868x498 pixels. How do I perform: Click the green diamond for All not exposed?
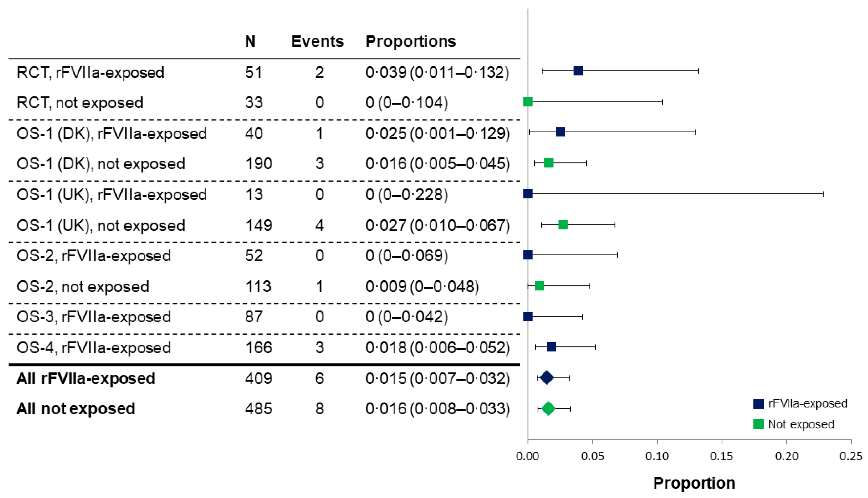click(x=548, y=408)
